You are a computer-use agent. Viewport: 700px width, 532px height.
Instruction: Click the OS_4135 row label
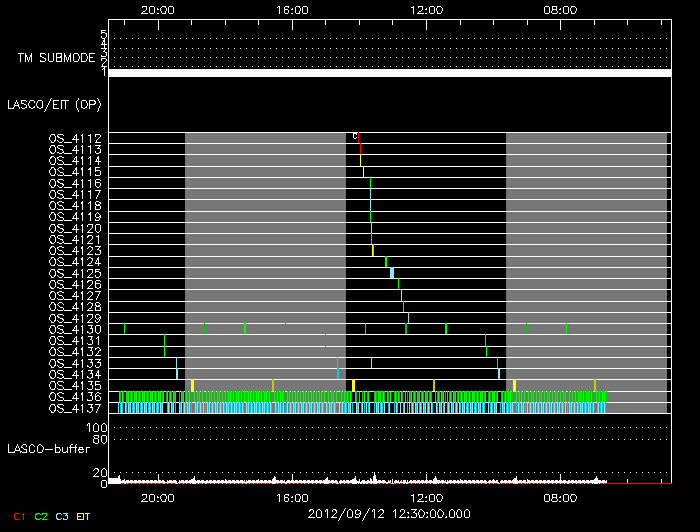click(x=75, y=385)
